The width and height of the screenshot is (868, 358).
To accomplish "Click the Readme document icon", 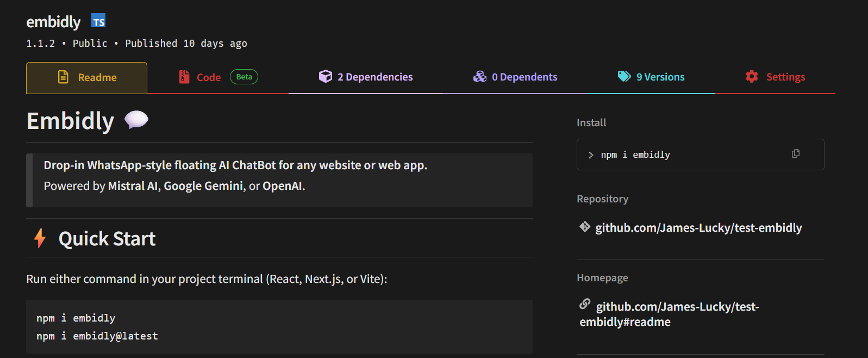I will click(x=64, y=77).
